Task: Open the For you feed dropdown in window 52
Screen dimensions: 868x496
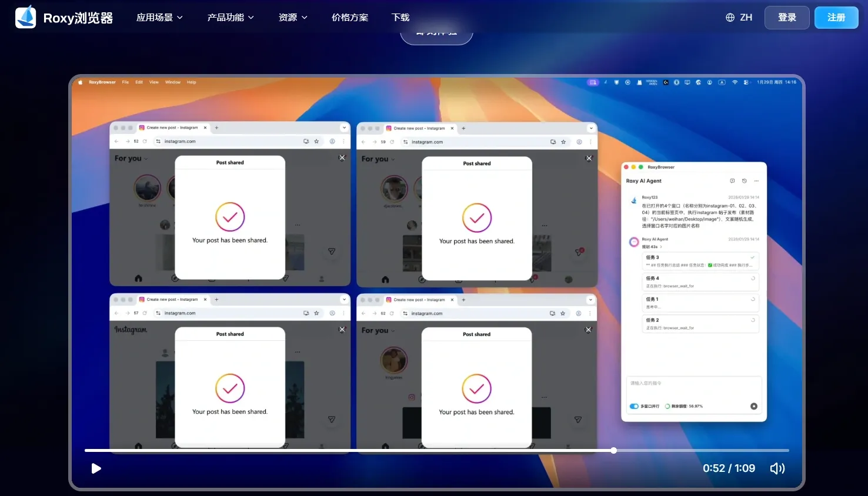Action: tap(131, 158)
